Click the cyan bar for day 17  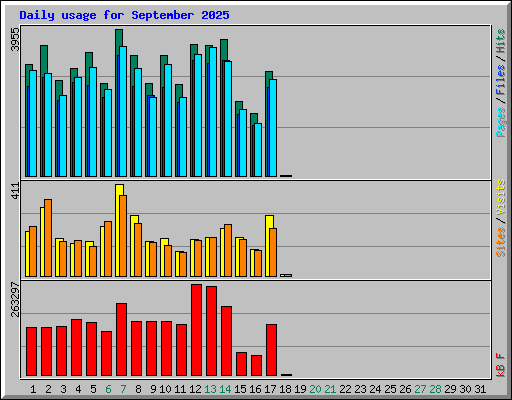273,128
